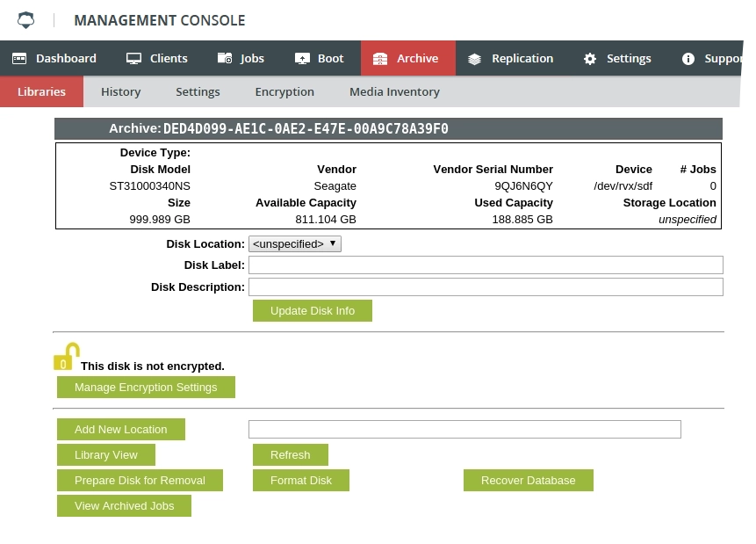Open the Support section

[x=711, y=58]
